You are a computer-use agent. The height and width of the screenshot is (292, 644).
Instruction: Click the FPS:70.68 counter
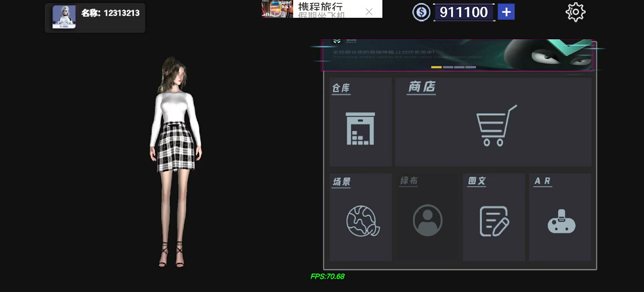point(327,277)
